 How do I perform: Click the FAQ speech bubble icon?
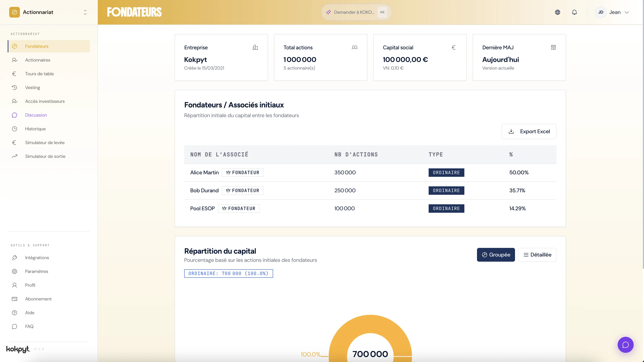pos(15,326)
